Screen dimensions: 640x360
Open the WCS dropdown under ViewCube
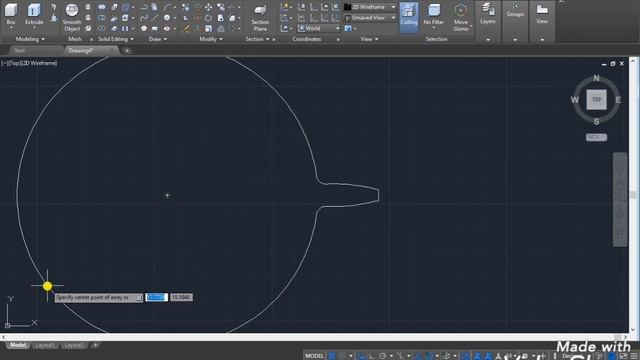pos(596,138)
